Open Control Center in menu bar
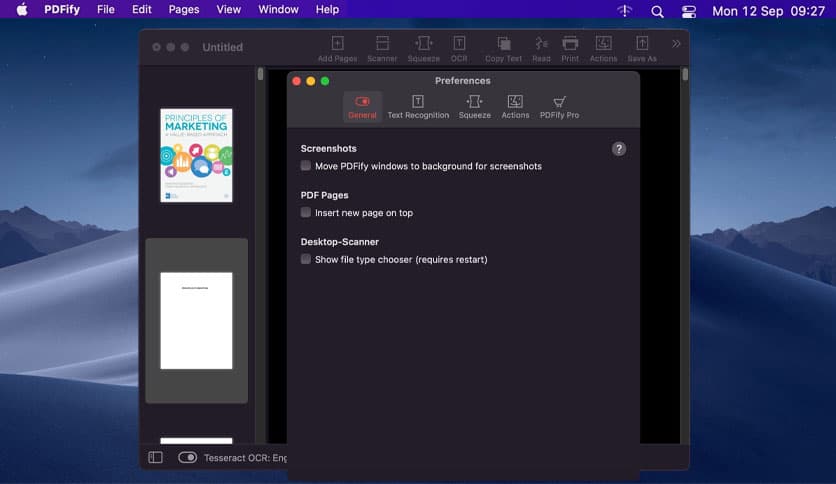836x484 pixels. [x=688, y=11]
